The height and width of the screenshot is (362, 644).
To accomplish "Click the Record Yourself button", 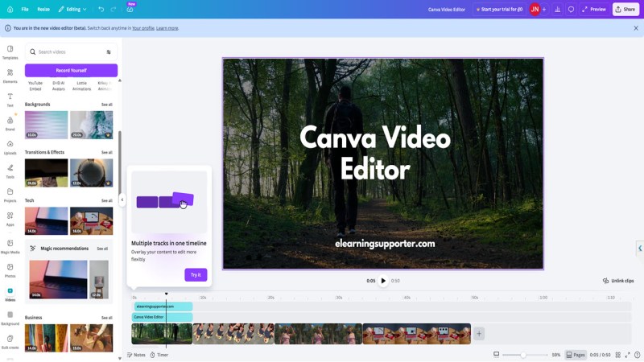I will coord(71,70).
